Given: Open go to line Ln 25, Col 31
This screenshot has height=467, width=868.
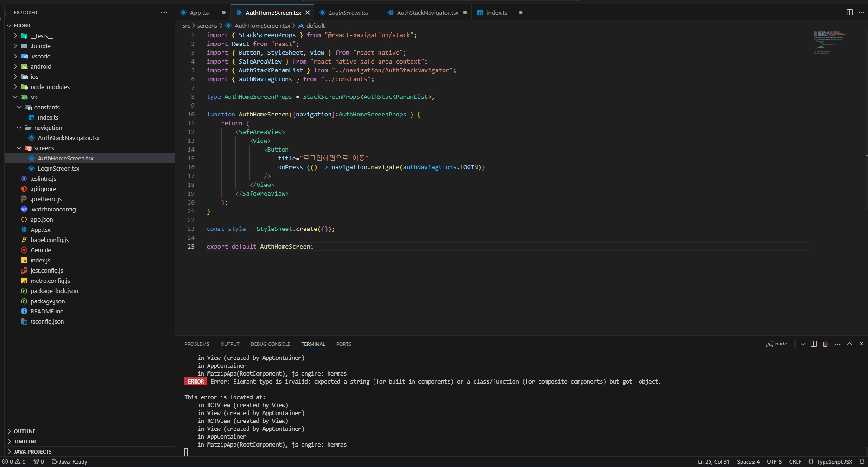Looking at the screenshot, I should 714,461.
